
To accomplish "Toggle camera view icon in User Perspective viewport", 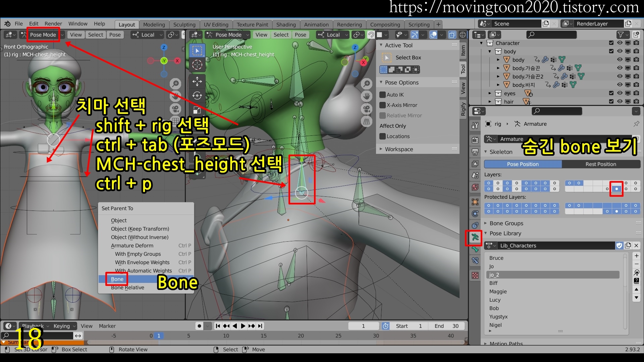I will [x=367, y=109].
